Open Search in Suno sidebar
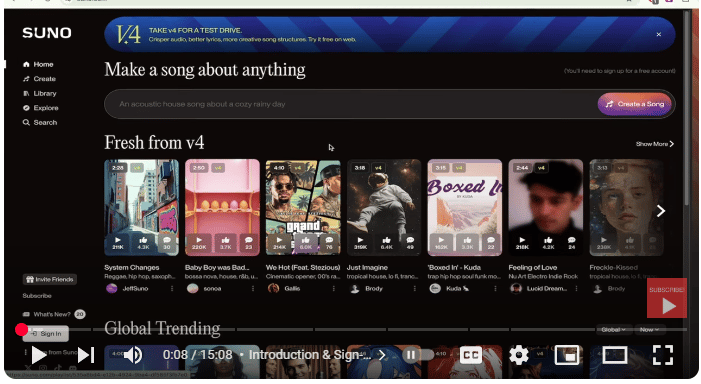This screenshot has width=701, height=384. tap(40, 122)
